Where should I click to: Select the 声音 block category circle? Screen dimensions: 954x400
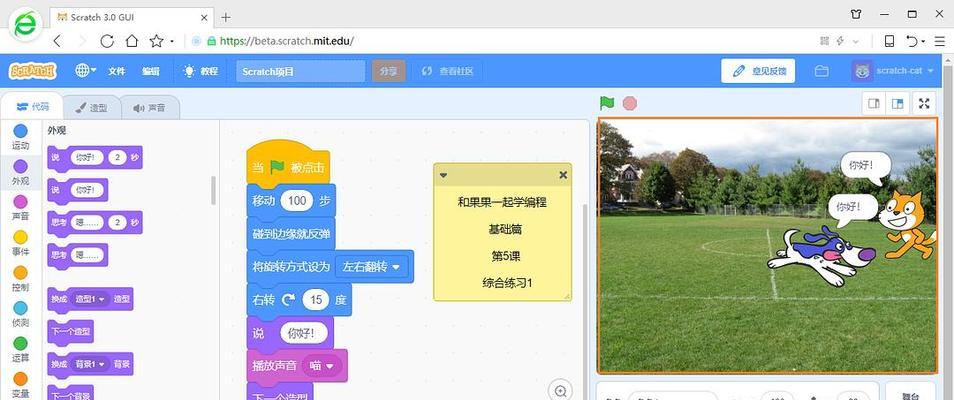click(x=21, y=202)
